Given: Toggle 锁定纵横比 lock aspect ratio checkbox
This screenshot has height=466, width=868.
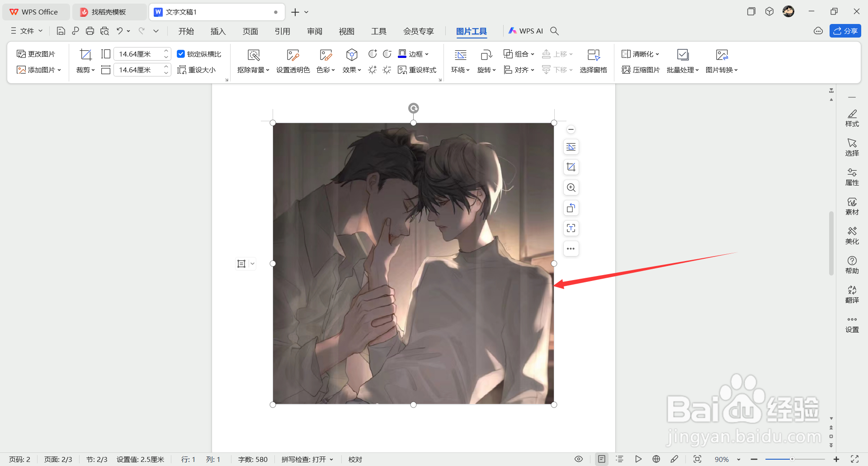Looking at the screenshot, I should tap(181, 54).
